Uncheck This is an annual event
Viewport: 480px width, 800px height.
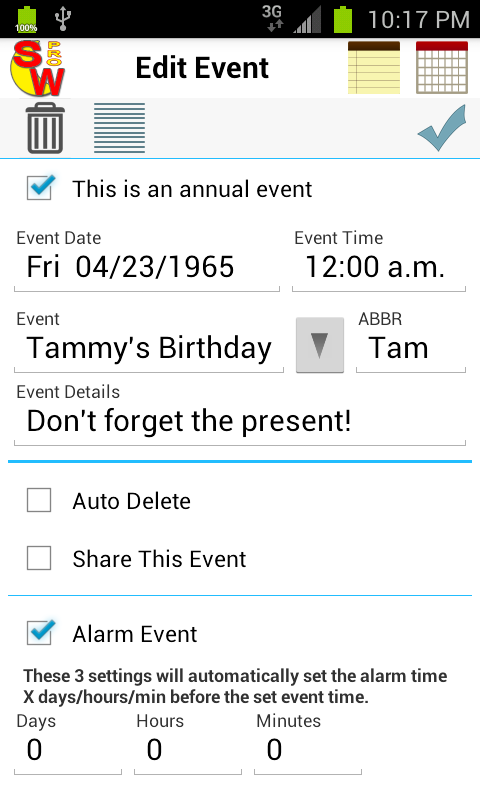(40, 188)
